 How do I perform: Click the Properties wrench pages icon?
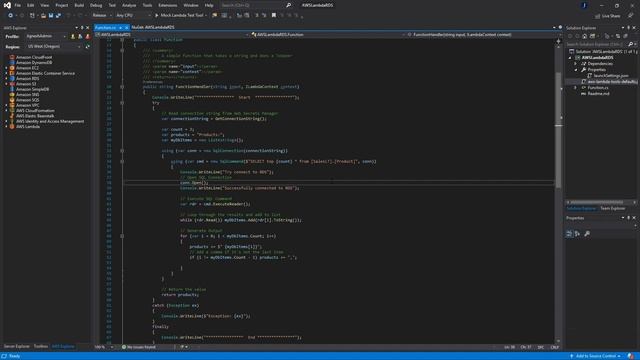(587, 234)
